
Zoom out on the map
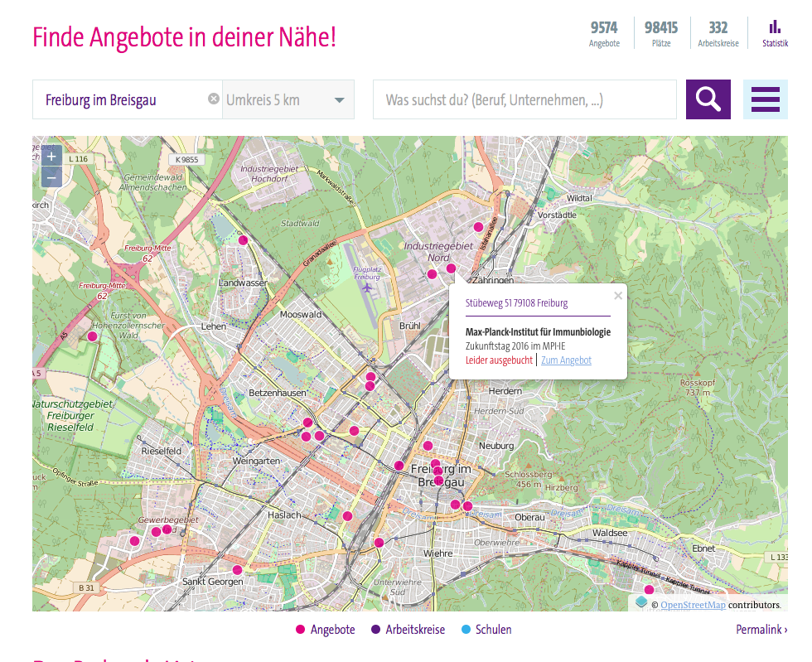pyautogui.click(x=51, y=177)
